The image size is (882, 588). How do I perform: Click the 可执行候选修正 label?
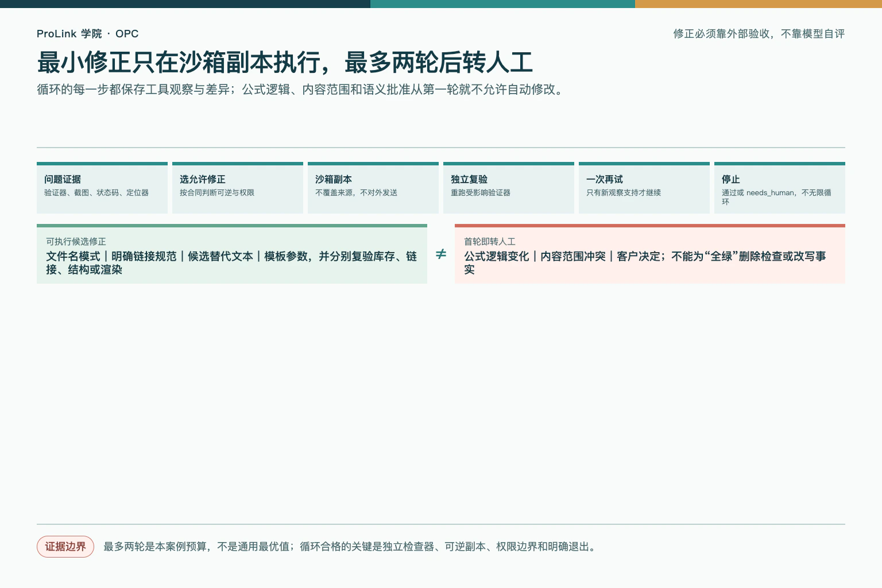76,242
